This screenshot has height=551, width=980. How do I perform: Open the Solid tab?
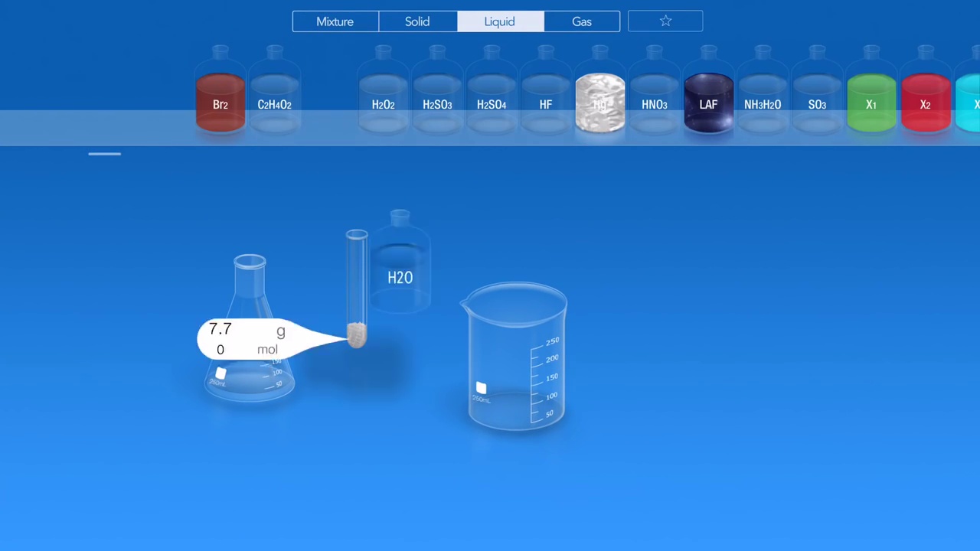[417, 21]
